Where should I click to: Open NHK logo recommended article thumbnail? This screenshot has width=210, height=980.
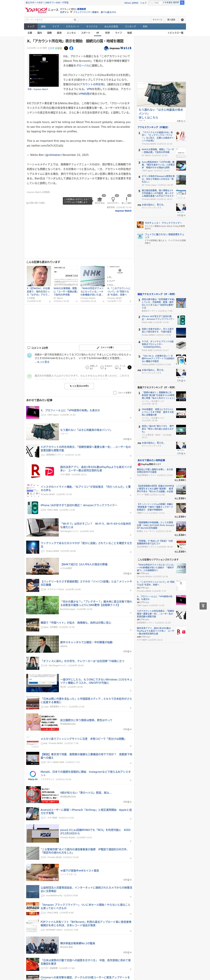[92, 276]
